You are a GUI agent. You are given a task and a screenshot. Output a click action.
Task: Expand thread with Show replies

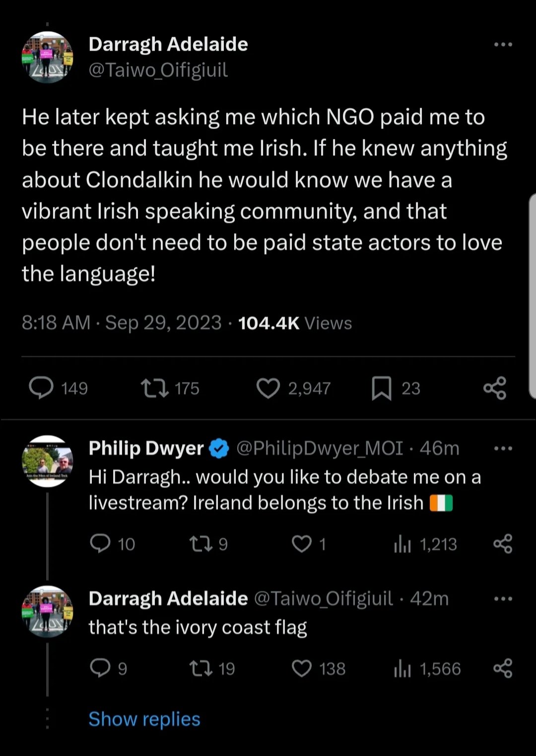pyautogui.click(x=144, y=719)
